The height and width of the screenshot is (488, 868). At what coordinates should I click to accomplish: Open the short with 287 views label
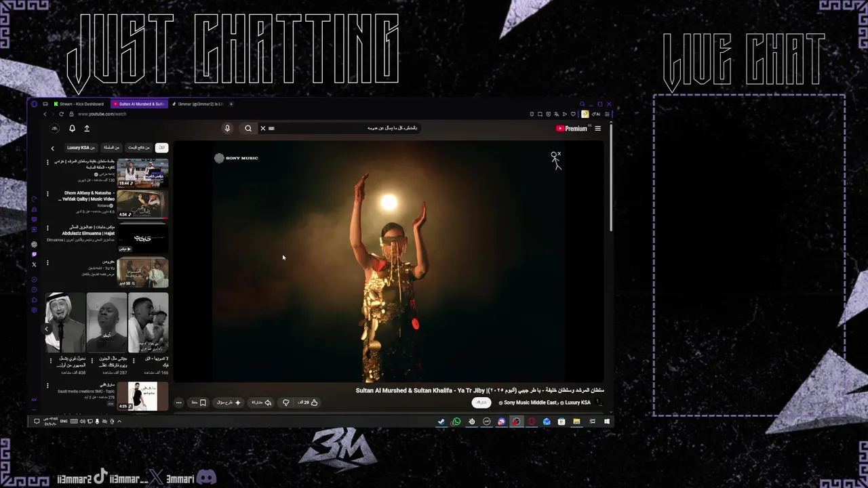tap(107, 323)
